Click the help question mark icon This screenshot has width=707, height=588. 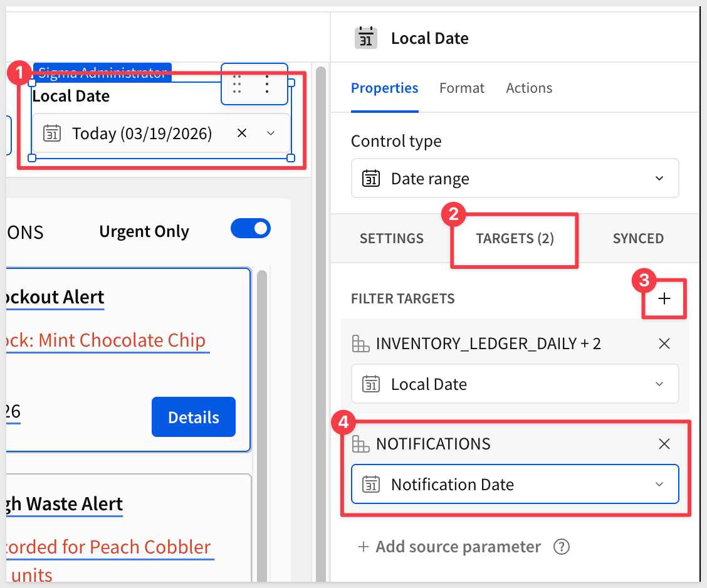561,547
